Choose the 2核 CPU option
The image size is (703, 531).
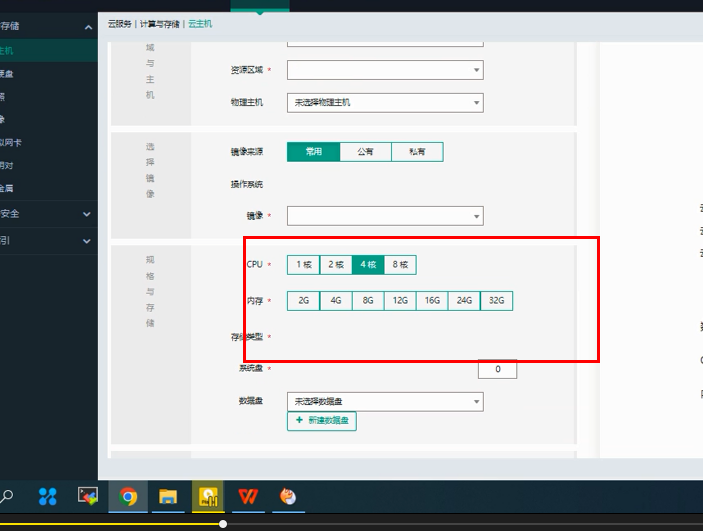[x=336, y=265]
